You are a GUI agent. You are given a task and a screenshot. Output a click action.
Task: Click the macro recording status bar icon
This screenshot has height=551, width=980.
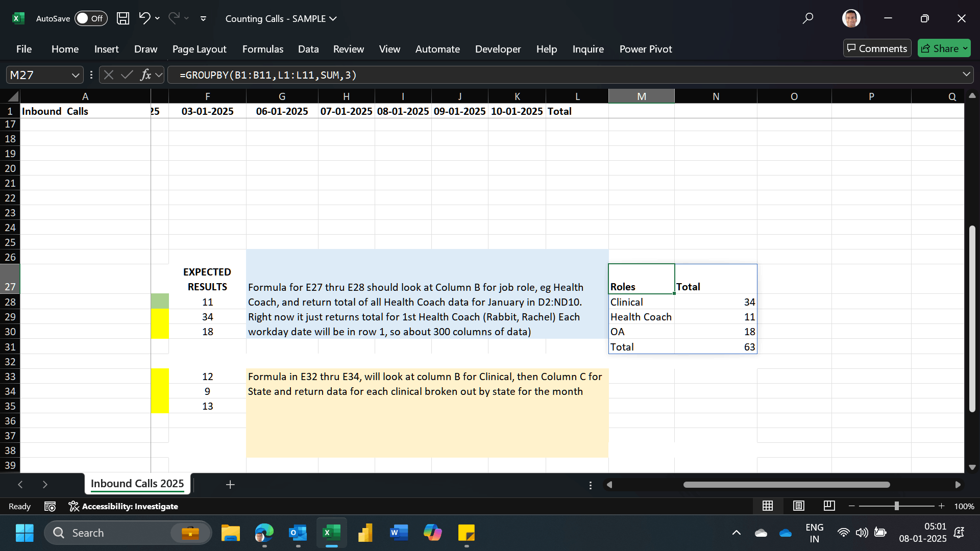[x=50, y=506]
